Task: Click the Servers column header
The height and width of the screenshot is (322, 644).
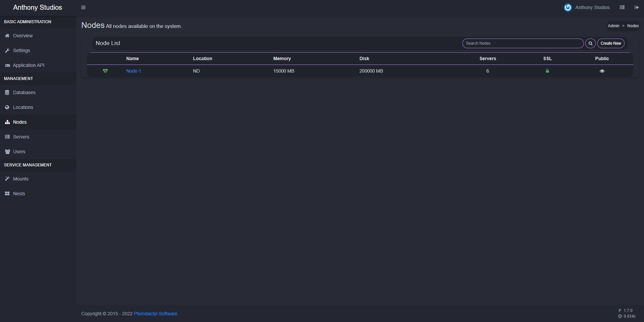Action: tap(487, 58)
